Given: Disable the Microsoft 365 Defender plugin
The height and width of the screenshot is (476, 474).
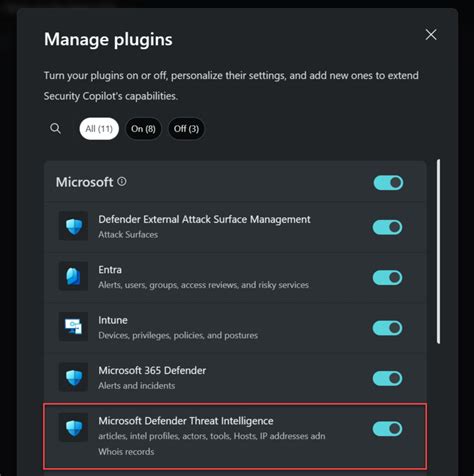Looking at the screenshot, I should [387, 378].
